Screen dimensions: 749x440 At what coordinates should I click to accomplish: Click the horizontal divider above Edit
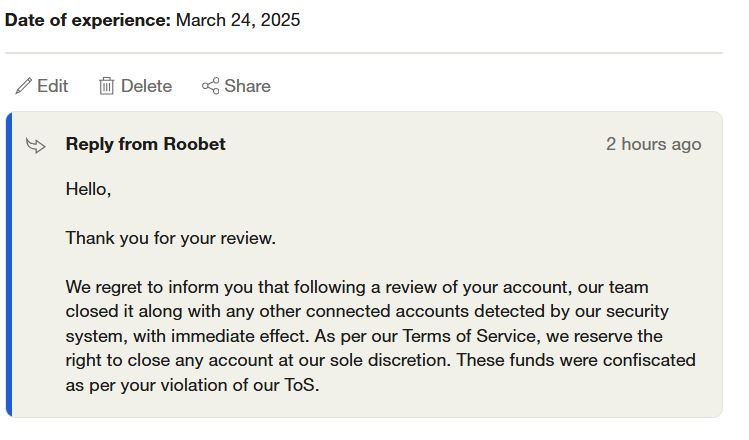click(363, 53)
